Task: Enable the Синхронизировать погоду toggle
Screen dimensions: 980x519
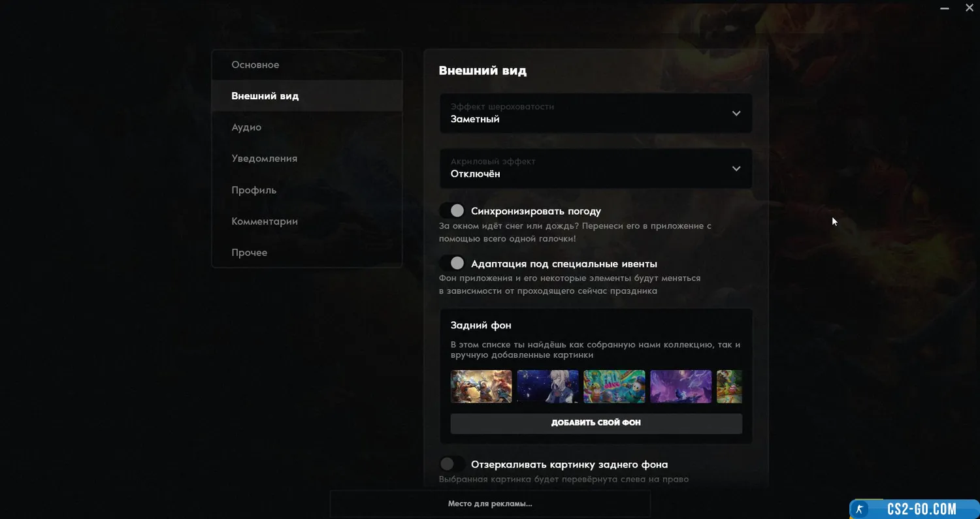Action: click(x=452, y=211)
